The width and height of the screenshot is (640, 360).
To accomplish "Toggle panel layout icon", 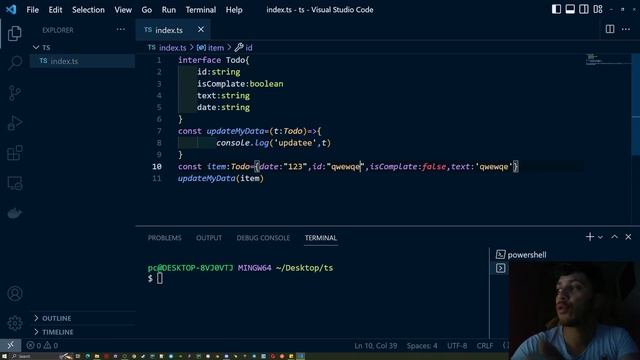I will tap(570, 9).
